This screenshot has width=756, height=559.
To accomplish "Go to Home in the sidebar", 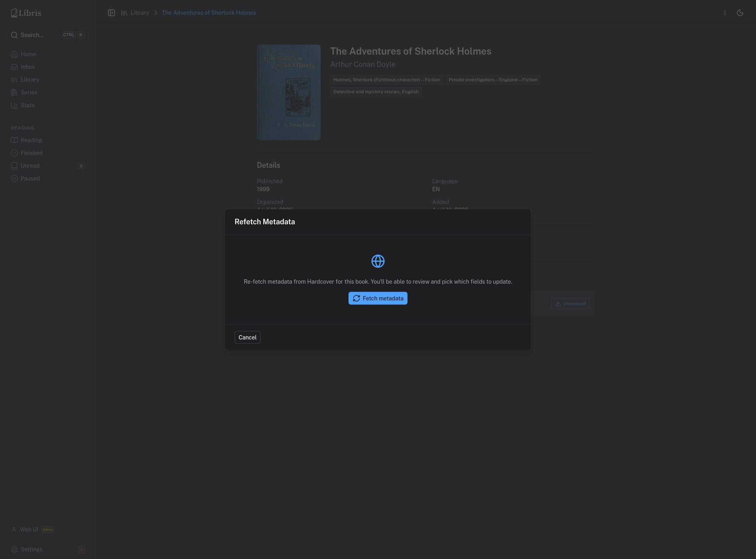I will (47, 54).
